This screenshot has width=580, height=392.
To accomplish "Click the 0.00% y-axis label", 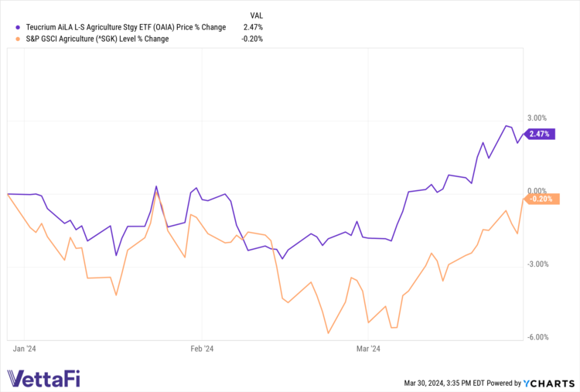I will (x=536, y=190).
